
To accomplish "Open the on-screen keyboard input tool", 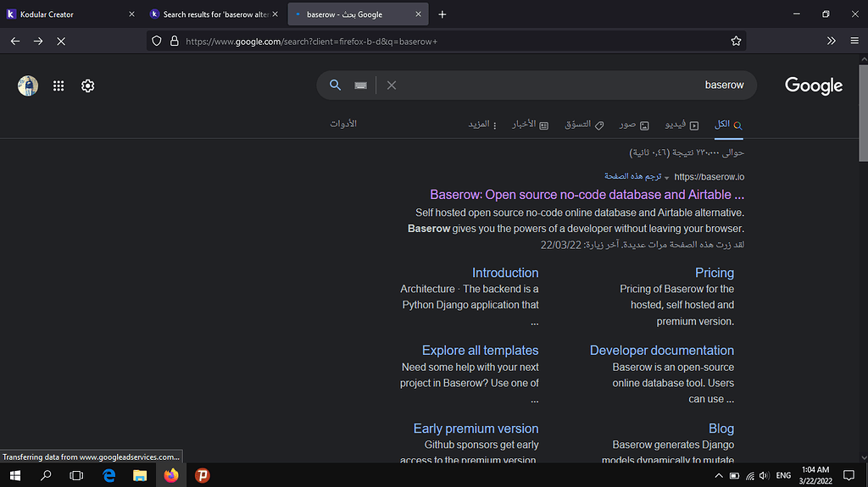I will tap(360, 86).
